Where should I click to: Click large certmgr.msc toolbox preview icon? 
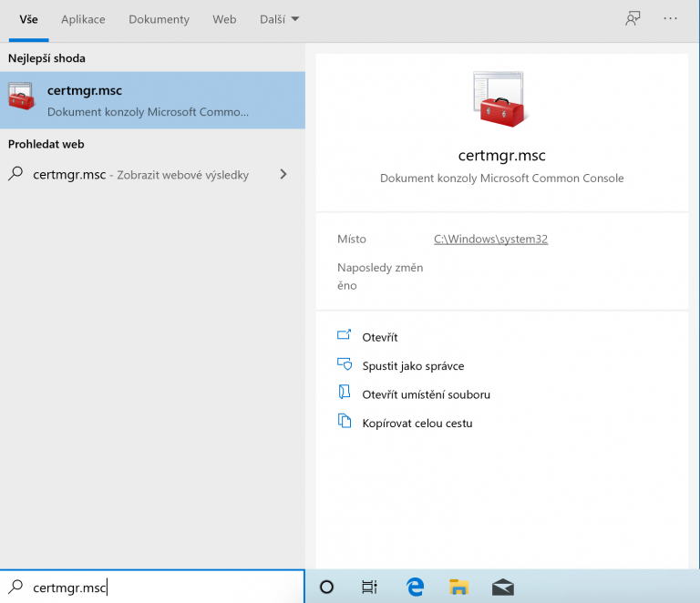coord(501,99)
